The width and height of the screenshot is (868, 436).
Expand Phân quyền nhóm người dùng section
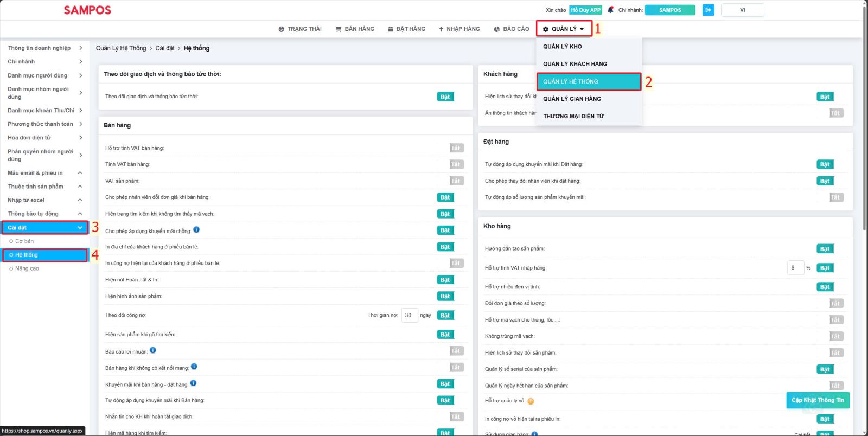point(45,155)
